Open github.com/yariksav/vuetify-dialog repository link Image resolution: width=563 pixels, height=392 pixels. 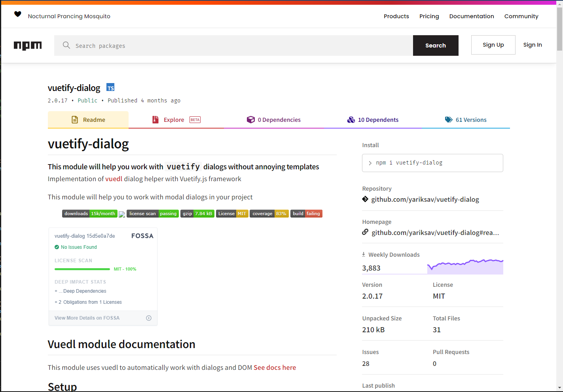coord(425,199)
